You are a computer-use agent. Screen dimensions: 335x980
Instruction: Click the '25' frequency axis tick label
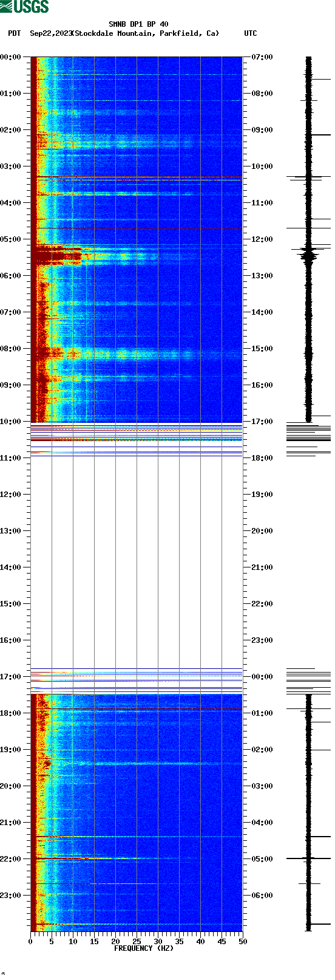click(137, 942)
